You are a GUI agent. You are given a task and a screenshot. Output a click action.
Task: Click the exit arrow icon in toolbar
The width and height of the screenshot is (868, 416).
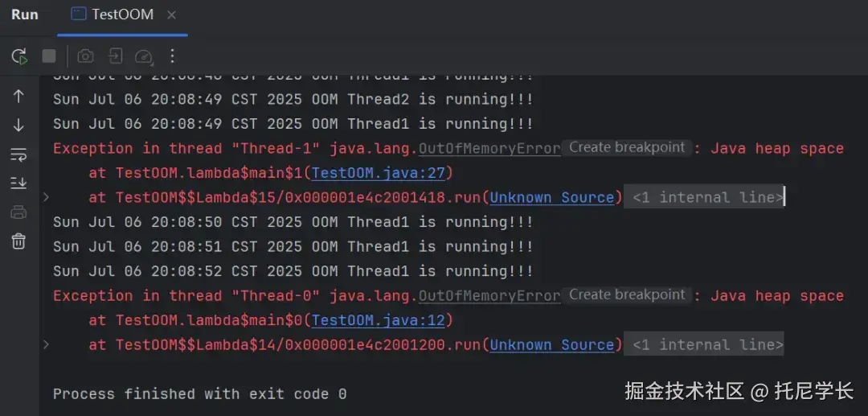tap(116, 56)
